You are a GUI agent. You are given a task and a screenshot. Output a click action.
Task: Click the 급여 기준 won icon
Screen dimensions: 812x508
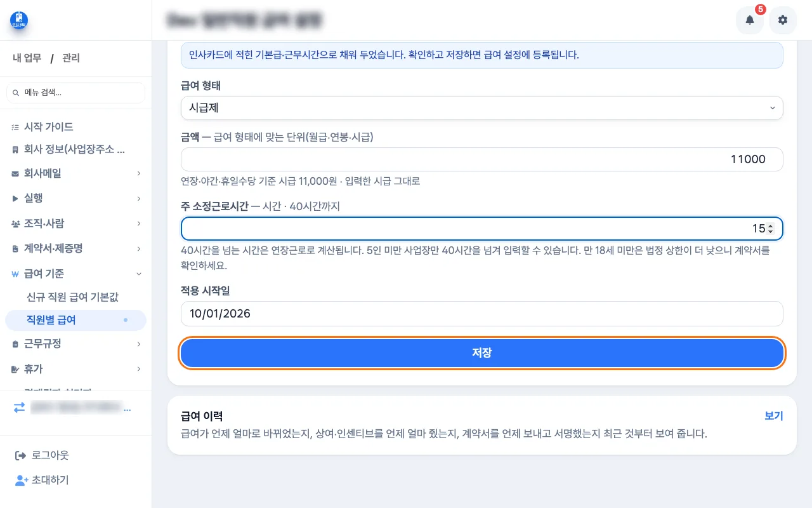[15, 274]
